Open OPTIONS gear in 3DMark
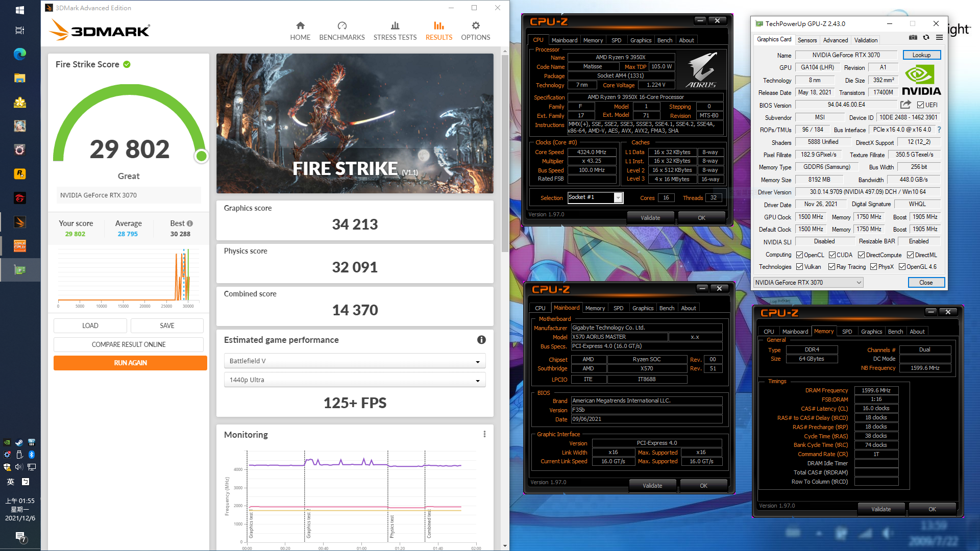Screen dimensions: 980x551 pos(476,31)
